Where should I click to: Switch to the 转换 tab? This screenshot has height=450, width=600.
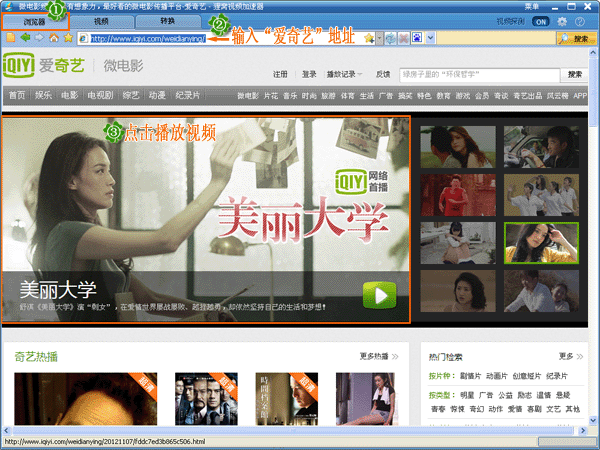pyautogui.click(x=168, y=21)
